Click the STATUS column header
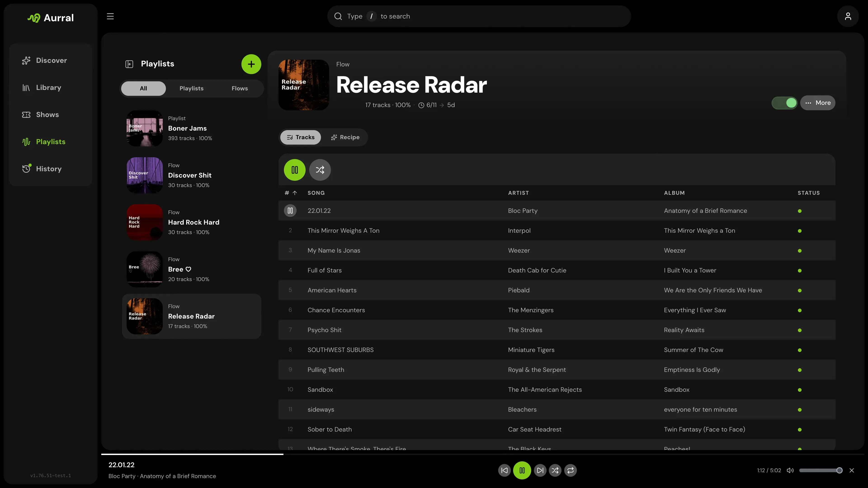 point(808,193)
